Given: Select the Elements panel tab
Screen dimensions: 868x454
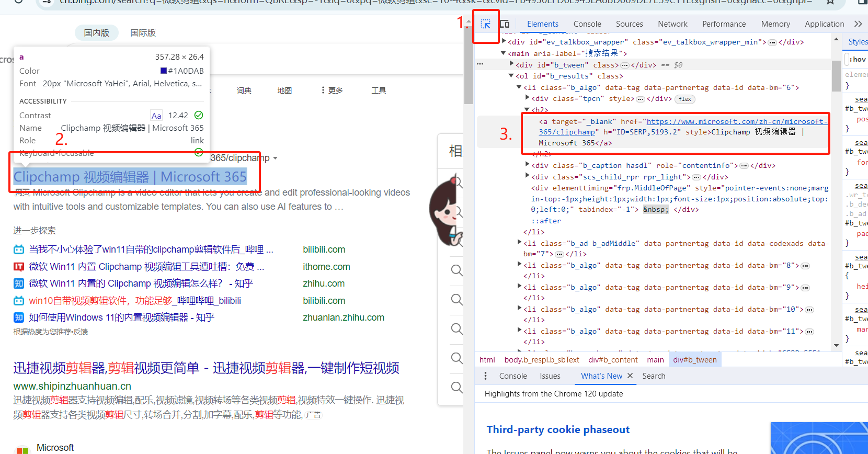Looking at the screenshot, I should tap(543, 24).
